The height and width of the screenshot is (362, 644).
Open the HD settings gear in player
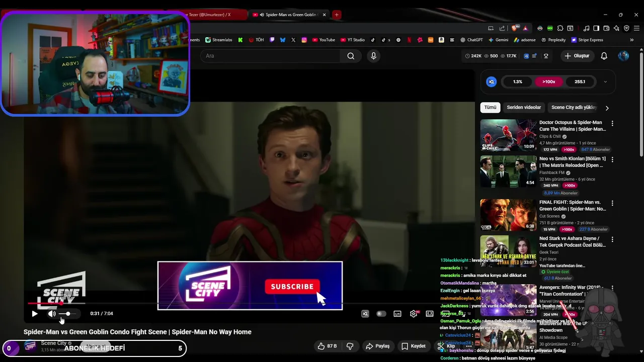pos(414,314)
